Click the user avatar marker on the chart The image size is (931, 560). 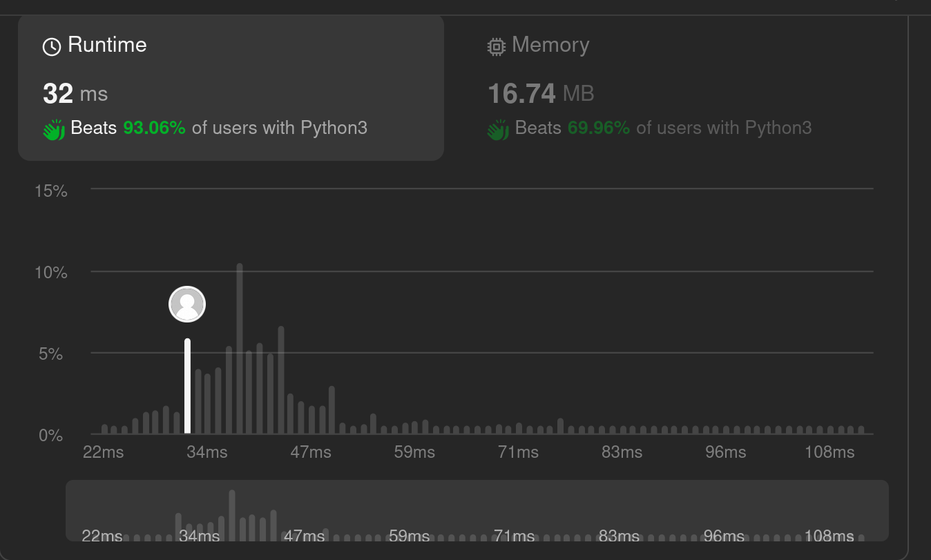coord(187,304)
